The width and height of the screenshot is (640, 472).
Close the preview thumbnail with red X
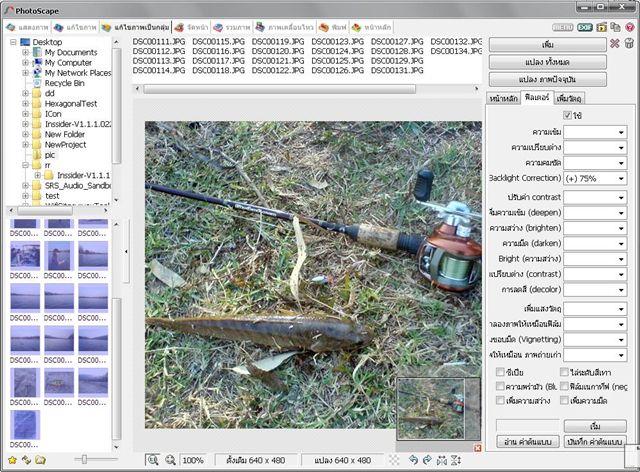[x=477, y=448]
